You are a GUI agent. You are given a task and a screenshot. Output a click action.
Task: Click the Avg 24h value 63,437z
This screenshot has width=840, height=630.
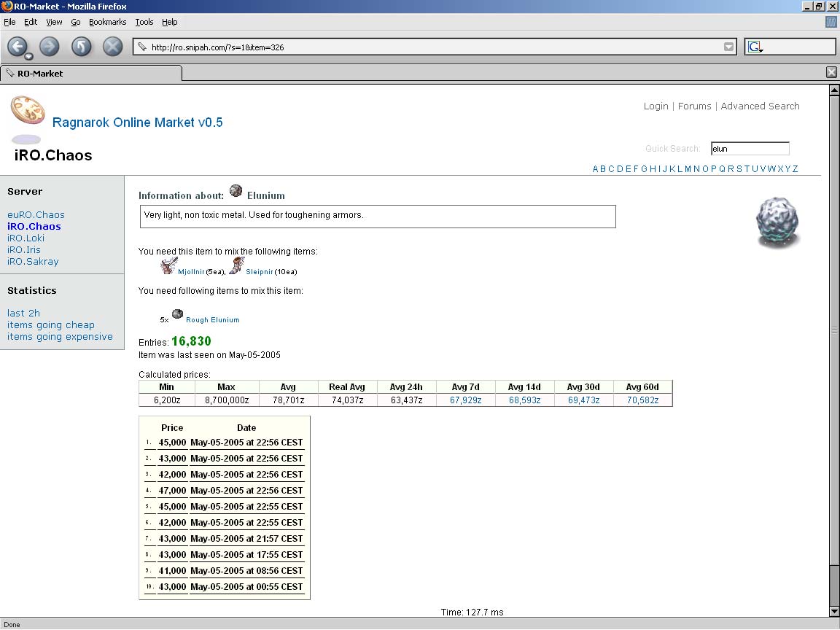(x=406, y=400)
